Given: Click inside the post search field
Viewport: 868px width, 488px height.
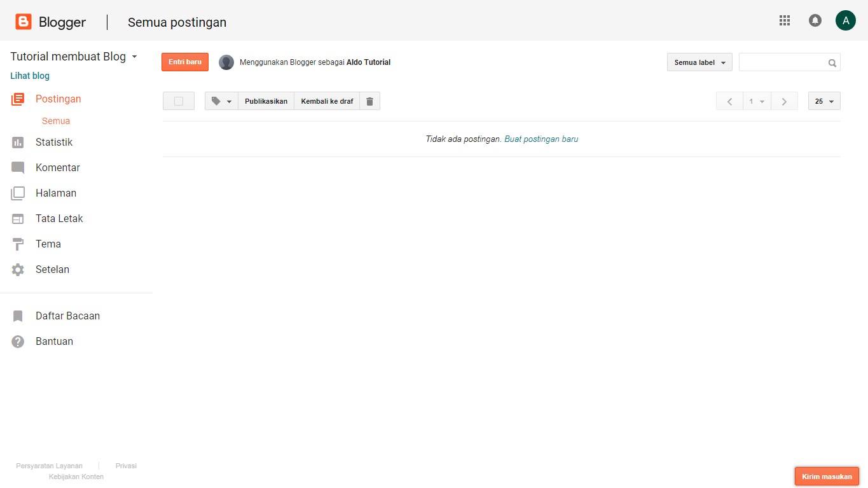Looking at the screenshot, I should 782,62.
